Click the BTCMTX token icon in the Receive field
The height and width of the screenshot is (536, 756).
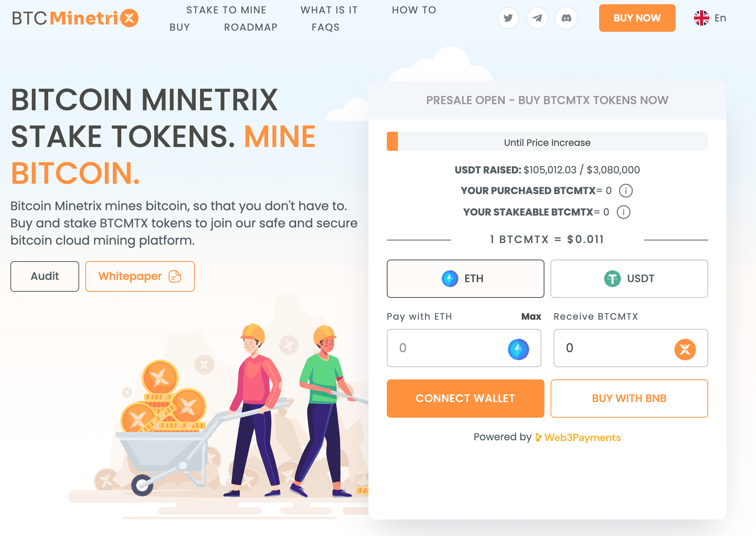(x=685, y=349)
